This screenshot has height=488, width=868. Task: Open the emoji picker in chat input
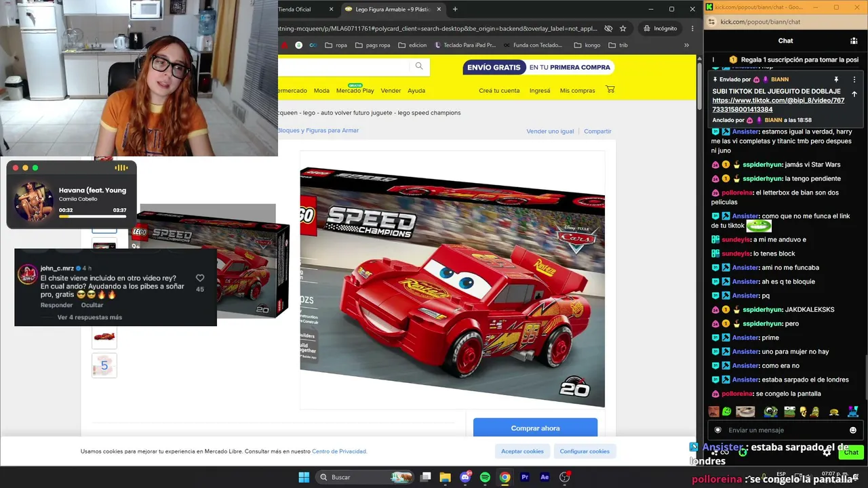[x=853, y=430]
